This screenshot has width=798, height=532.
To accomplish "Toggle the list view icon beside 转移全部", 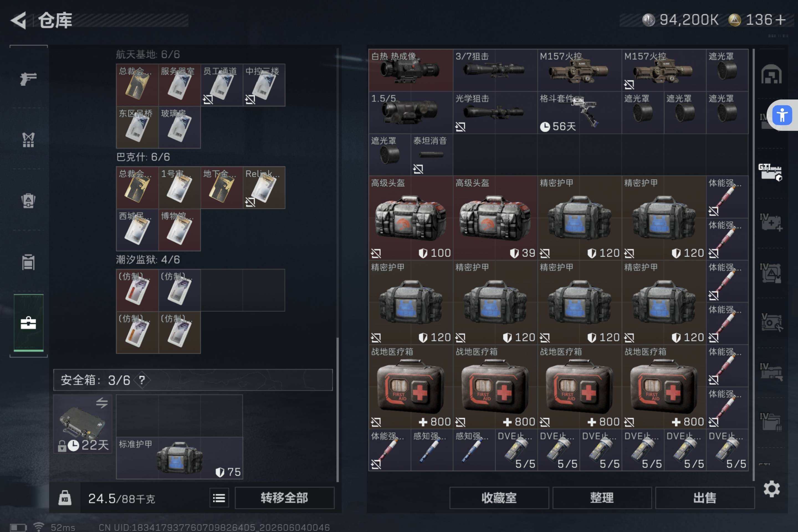I will click(x=219, y=498).
